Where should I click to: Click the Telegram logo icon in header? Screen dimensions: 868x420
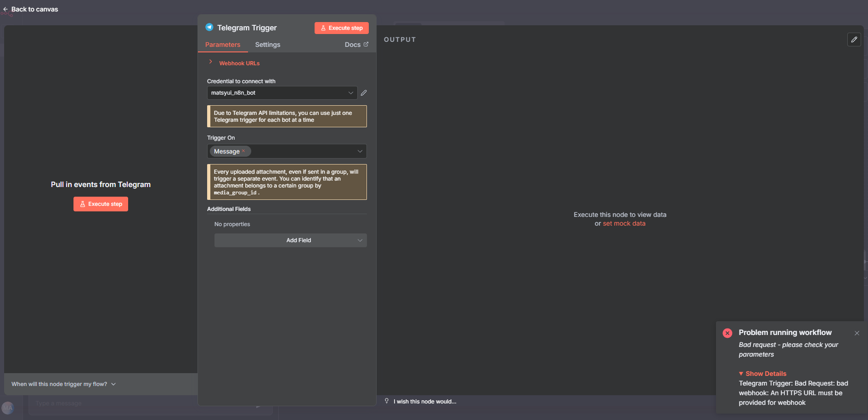coord(209,27)
